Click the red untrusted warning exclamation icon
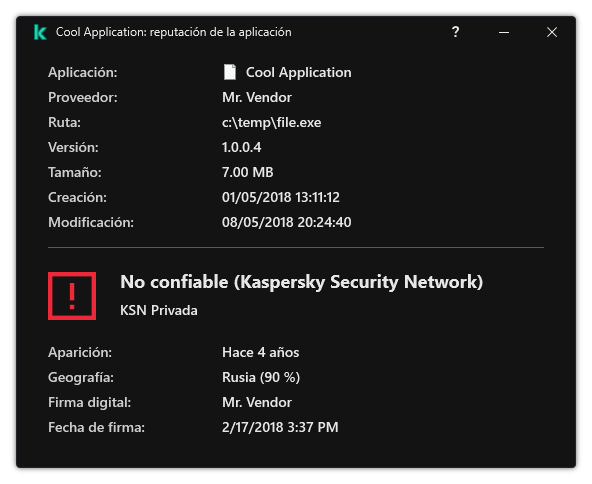 [x=72, y=296]
